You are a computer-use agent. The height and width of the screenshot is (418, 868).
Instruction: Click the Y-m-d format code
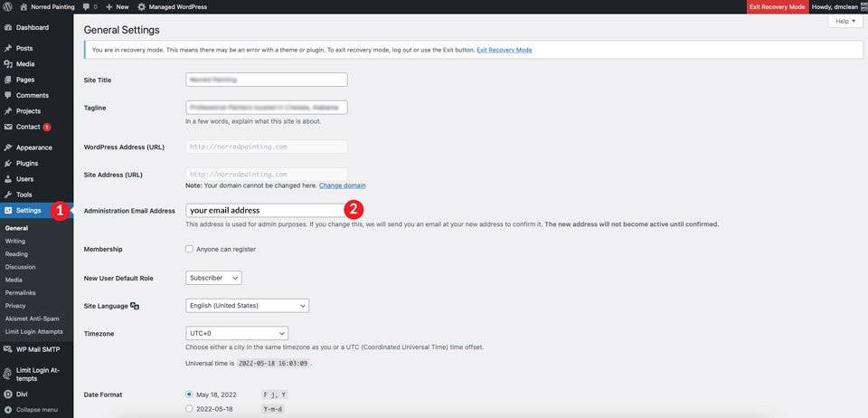pos(273,410)
